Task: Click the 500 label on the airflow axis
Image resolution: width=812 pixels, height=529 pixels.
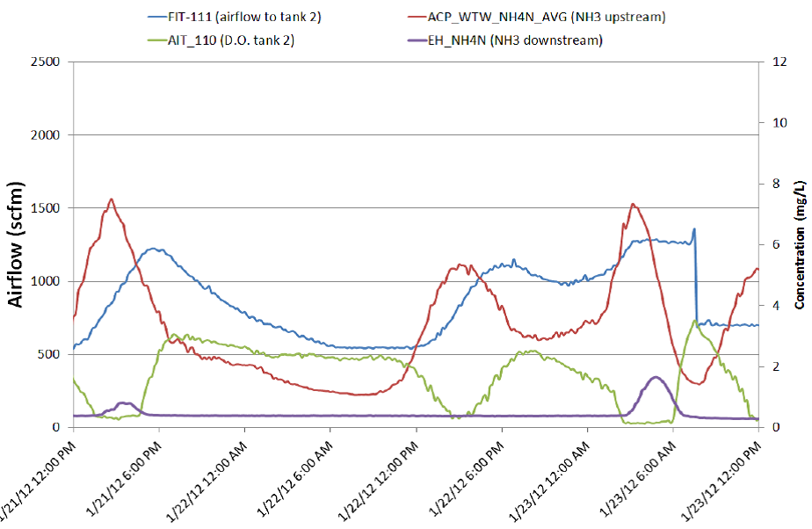Action: (x=49, y=354)
